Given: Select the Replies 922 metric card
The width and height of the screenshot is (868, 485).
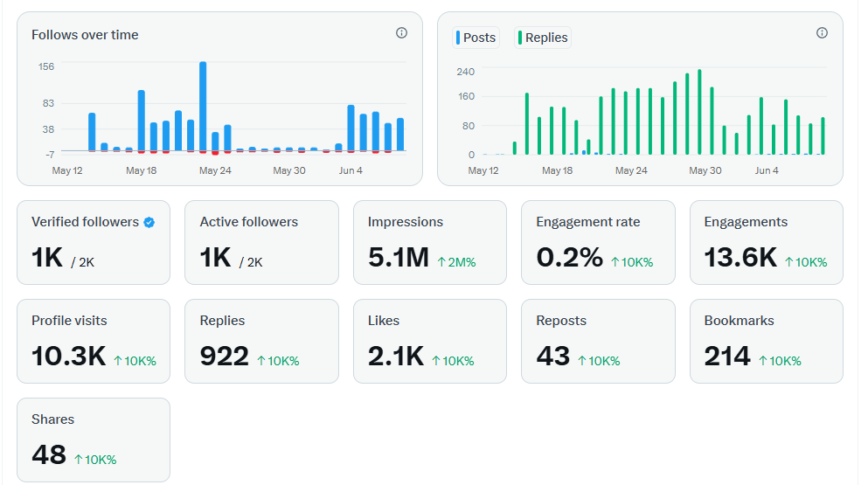Looking at the screenshot, I should tap(262, 341).
